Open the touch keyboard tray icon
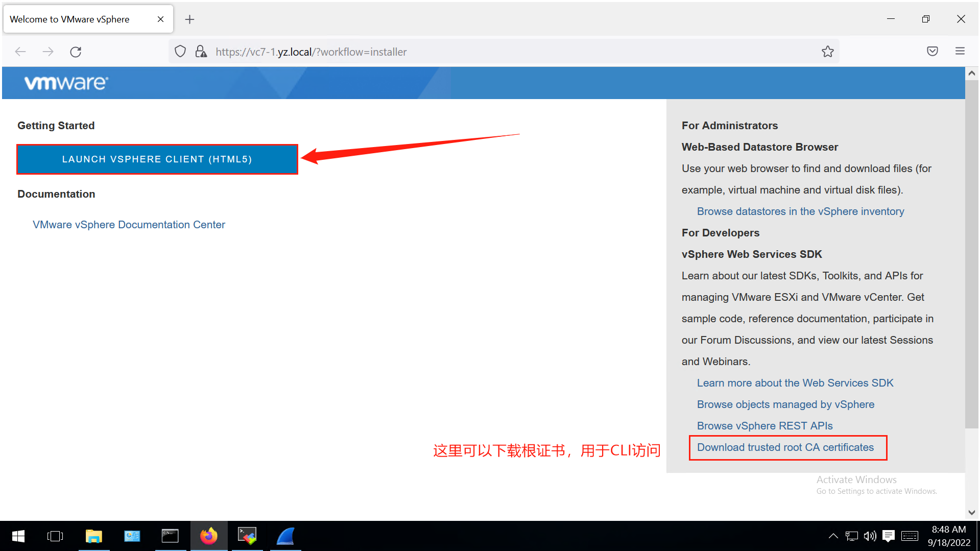Screen dimensions: 980x551 910,536
